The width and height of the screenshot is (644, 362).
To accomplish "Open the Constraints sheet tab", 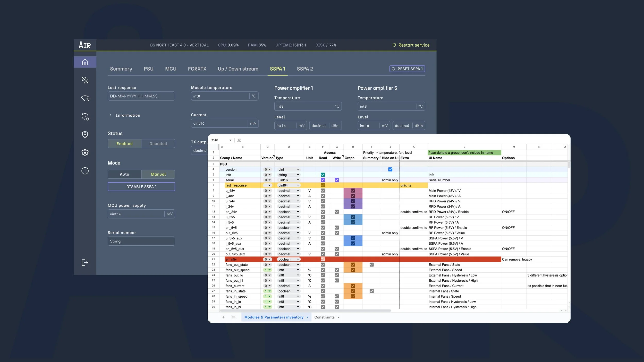I will pos(324,317).
